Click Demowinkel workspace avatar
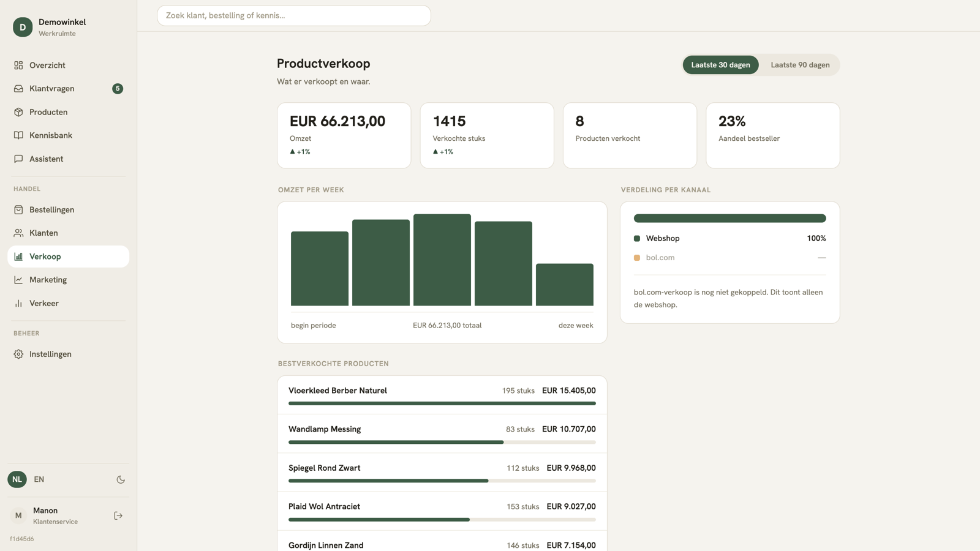This screenshot has height=551, width=980. [x=23, y=27]
